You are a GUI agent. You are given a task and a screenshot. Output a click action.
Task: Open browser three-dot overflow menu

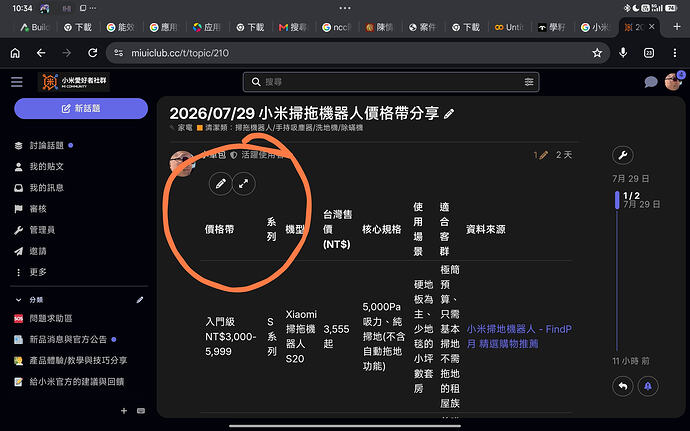[675, 53]
